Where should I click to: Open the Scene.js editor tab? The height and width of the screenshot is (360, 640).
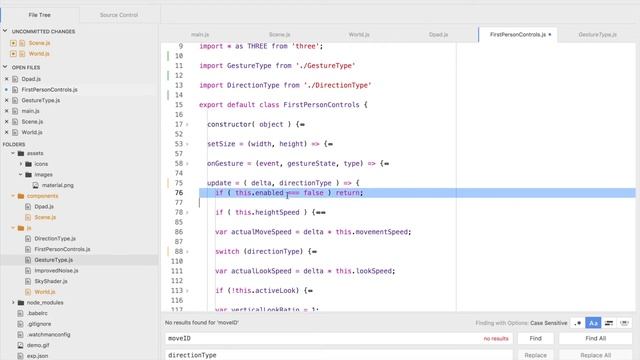(280, 35)
